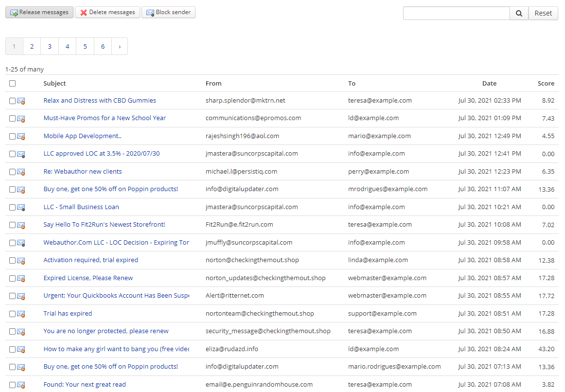Sort messages by the Date column header
The image size is (565, 392).
point(489,83)
